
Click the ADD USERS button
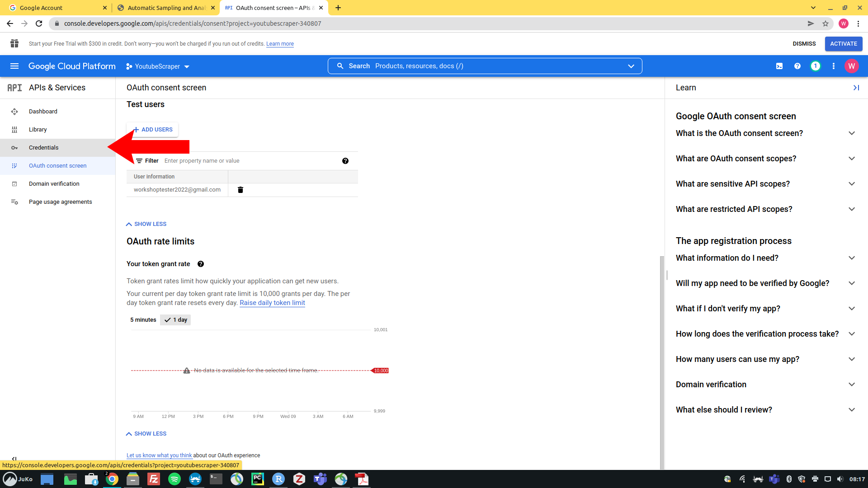pyautogui.click(x=153, y=130)
